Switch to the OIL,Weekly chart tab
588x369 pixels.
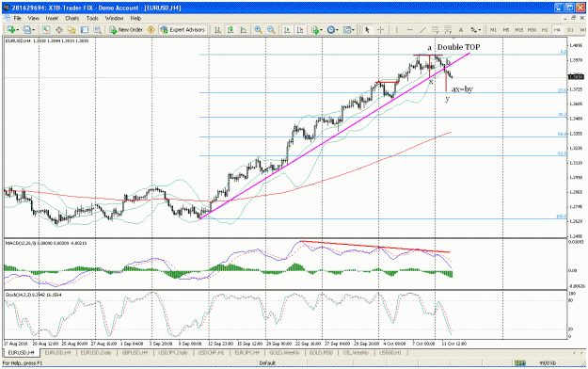(x=356, y=353)
